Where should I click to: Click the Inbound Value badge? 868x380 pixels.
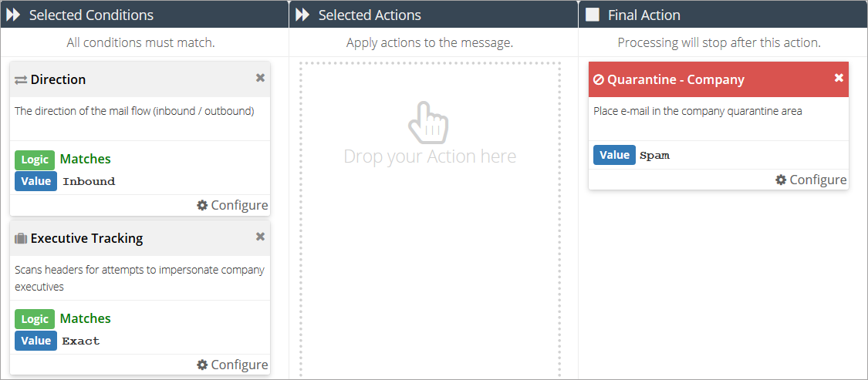pos(35,181)
